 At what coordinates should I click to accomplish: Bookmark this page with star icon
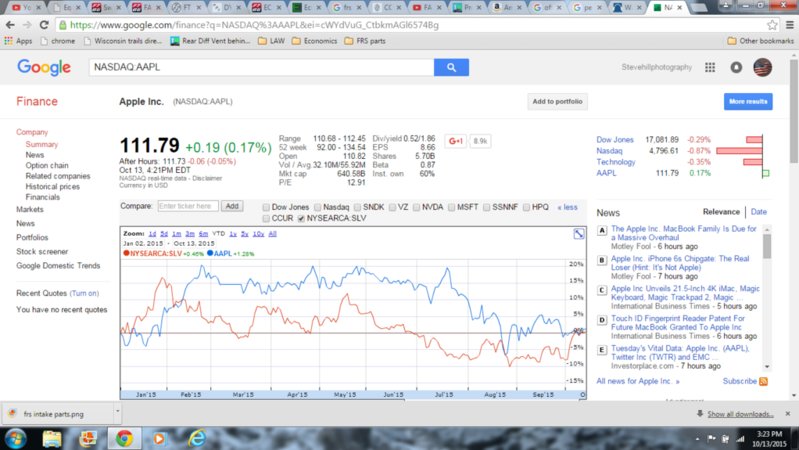pyautogui.click(x=772, y=25)
